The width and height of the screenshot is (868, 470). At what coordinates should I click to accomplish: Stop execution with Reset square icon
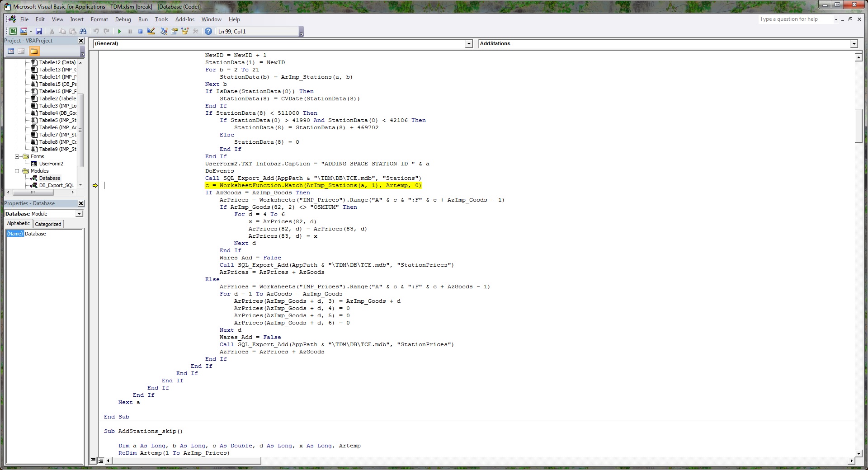click(x=140, y=31)
